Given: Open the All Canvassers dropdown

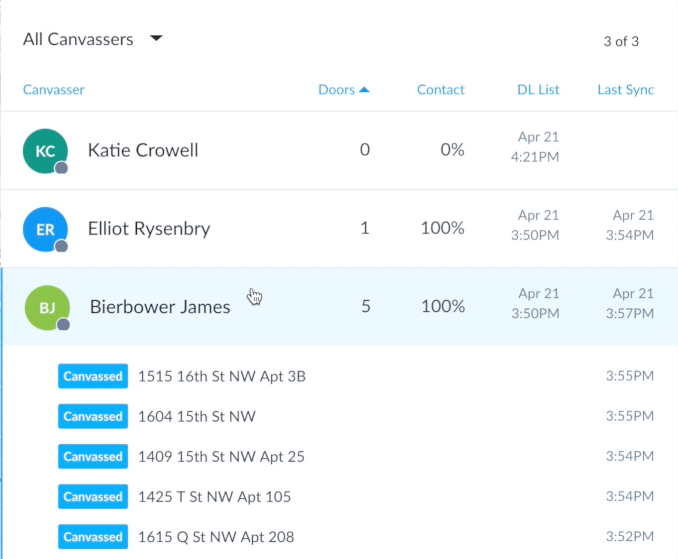Looking at the screenshot, I should tap(93, 39).
